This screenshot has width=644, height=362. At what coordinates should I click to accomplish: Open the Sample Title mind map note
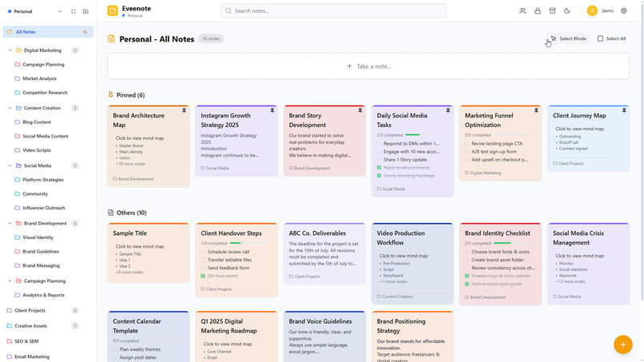point(149,253)
